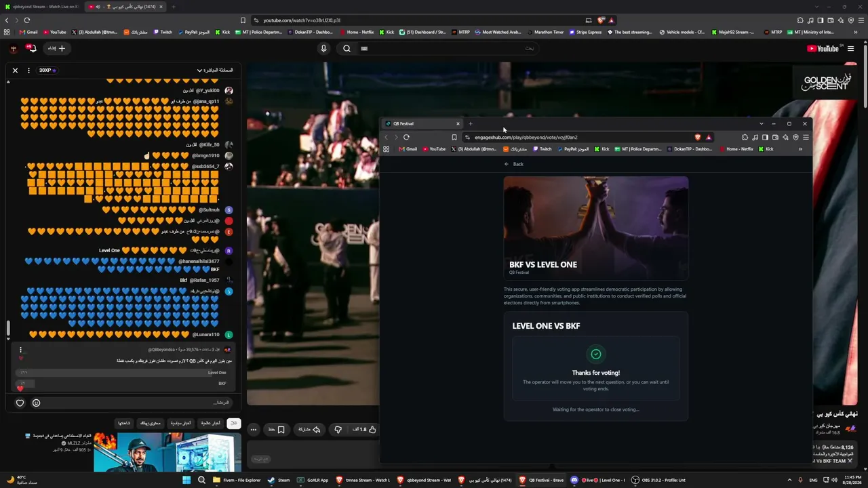Viewport: 868px width, 488px height.
Task: Open OBS 31.0.2 from the taskbar
Action: [x=658, y=480]
